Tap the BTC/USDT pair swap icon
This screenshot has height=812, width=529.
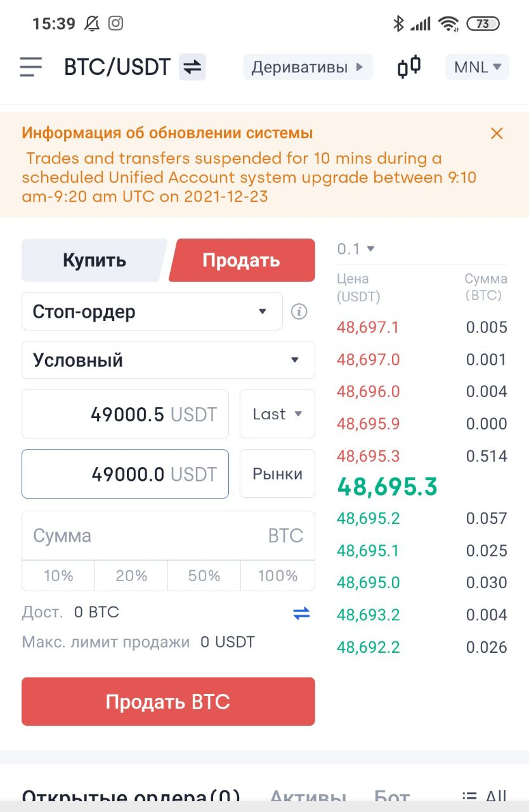(192, 67)
